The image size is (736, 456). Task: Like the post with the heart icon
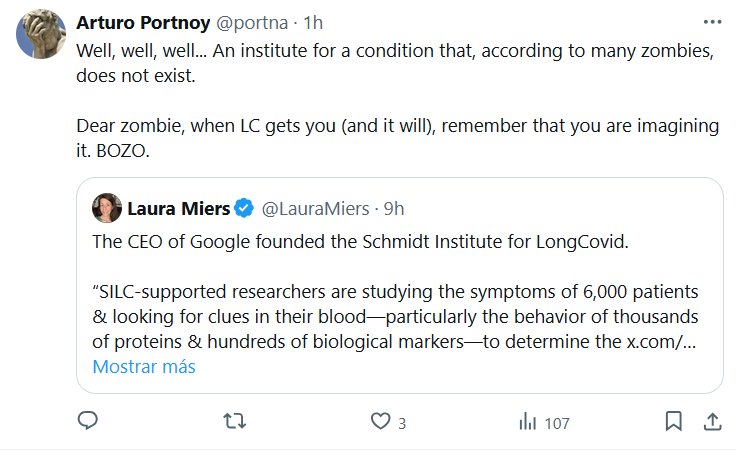pyautogui.click(x=379, y=422)
